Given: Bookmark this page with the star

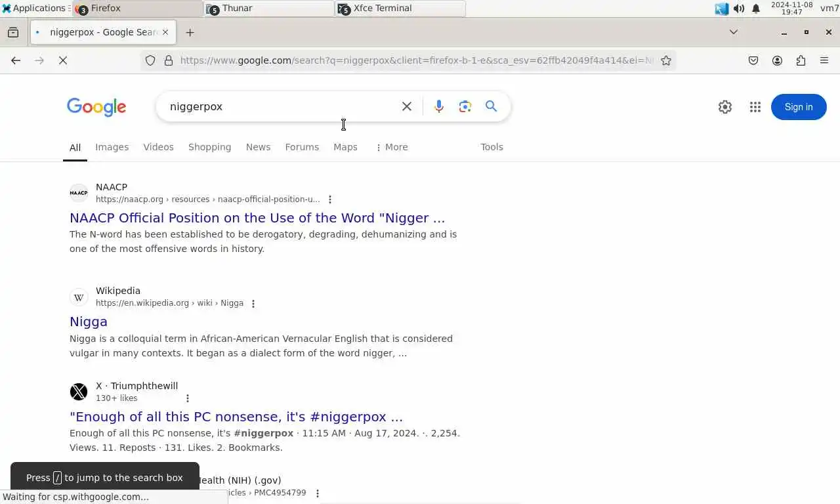Looking at the screenshot, I should coord(666,60).
